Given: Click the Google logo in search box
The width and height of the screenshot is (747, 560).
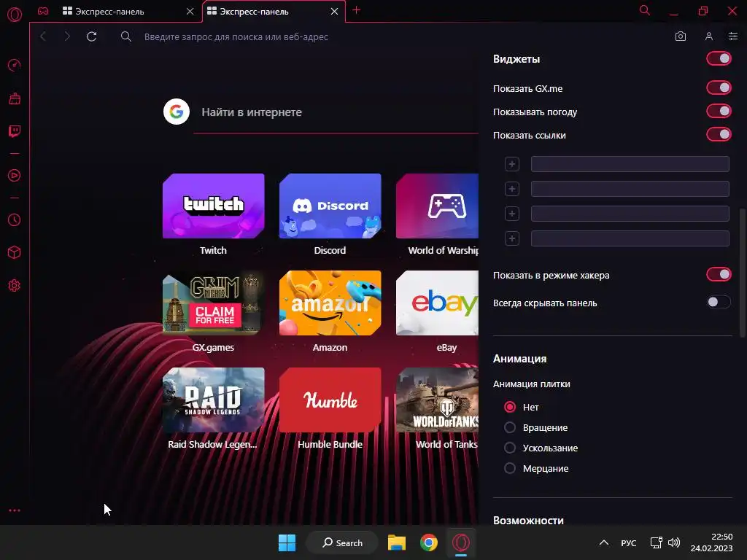Looking at the screenshot, I should click(177, 112).
